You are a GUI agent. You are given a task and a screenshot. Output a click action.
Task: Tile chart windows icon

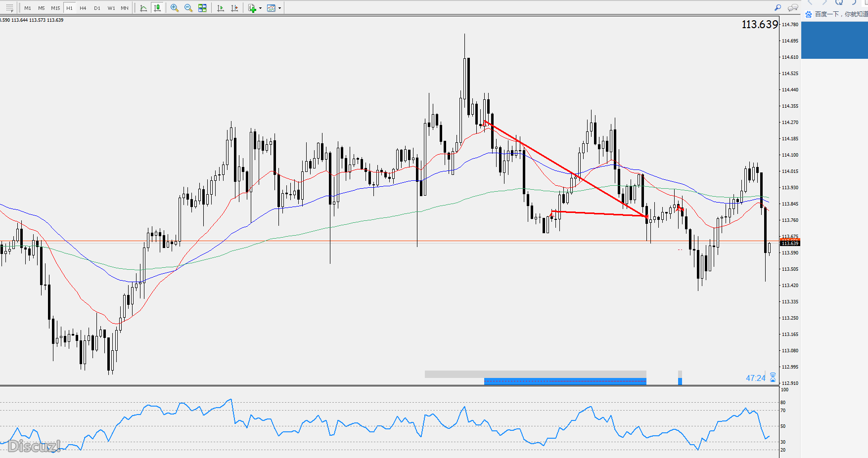point(202,8)
